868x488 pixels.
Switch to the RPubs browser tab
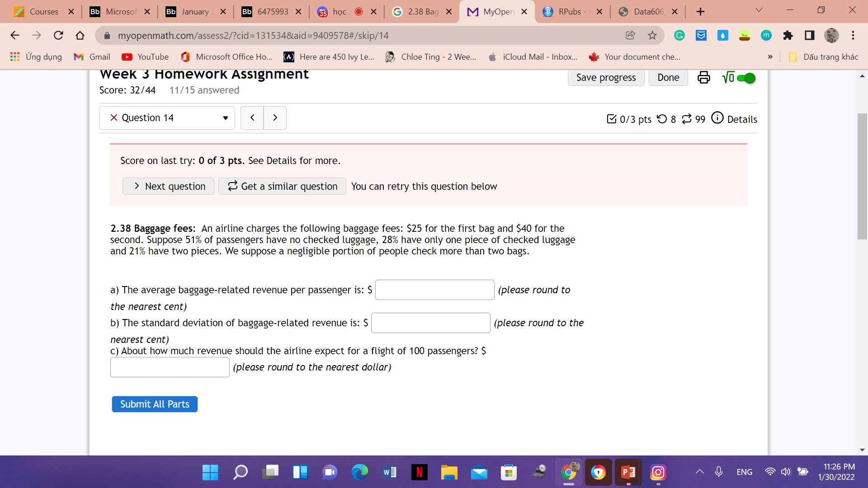(569, 12)
